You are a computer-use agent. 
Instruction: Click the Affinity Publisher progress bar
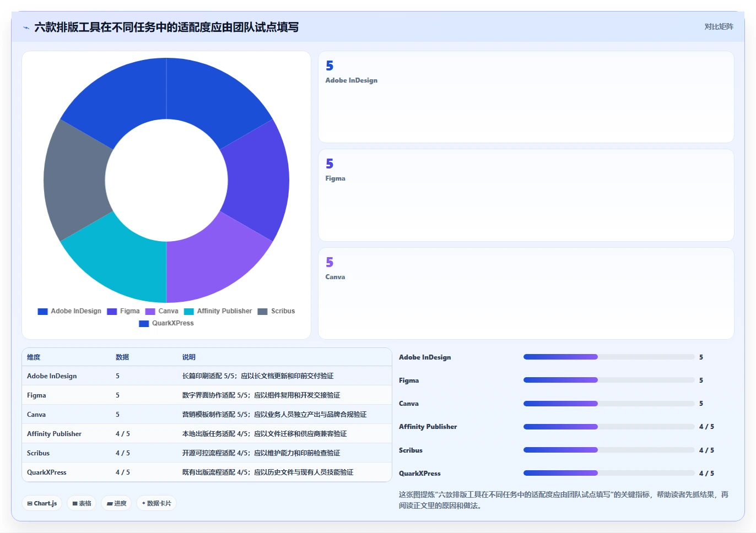pyautogui.click(x=609, y=427)
